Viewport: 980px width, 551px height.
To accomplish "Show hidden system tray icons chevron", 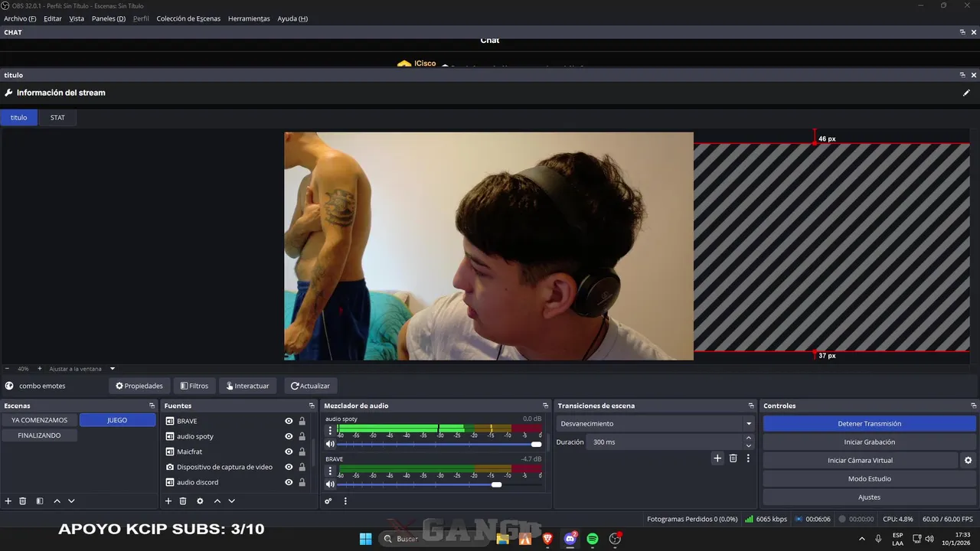I will 862,539.
